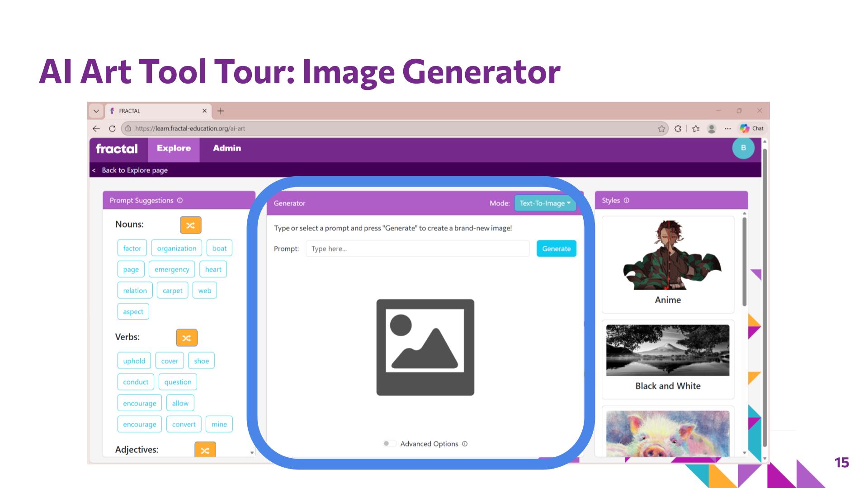This screenshot has width=868, height=488.
Task: Close the FRACTAL browser tab
Action: pyautogui.click(x=204, y=111)
